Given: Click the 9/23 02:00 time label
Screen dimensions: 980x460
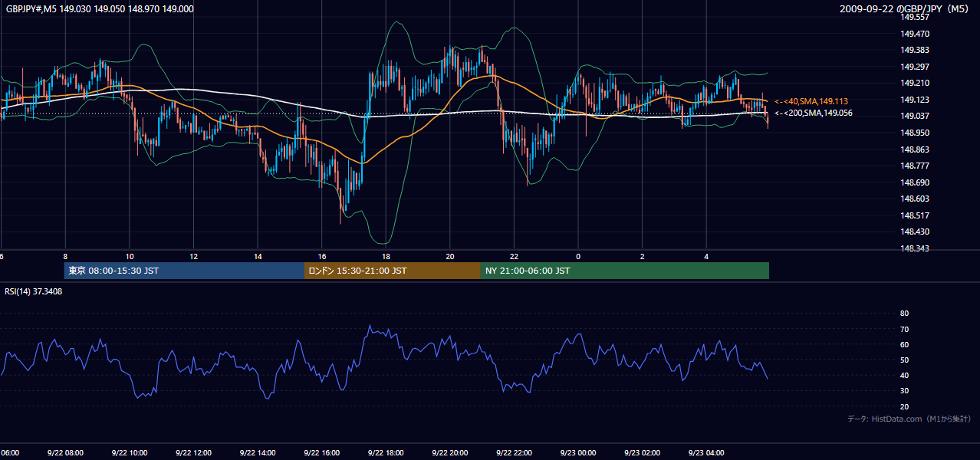Looking at the screenshot, I should pos(643,453).
